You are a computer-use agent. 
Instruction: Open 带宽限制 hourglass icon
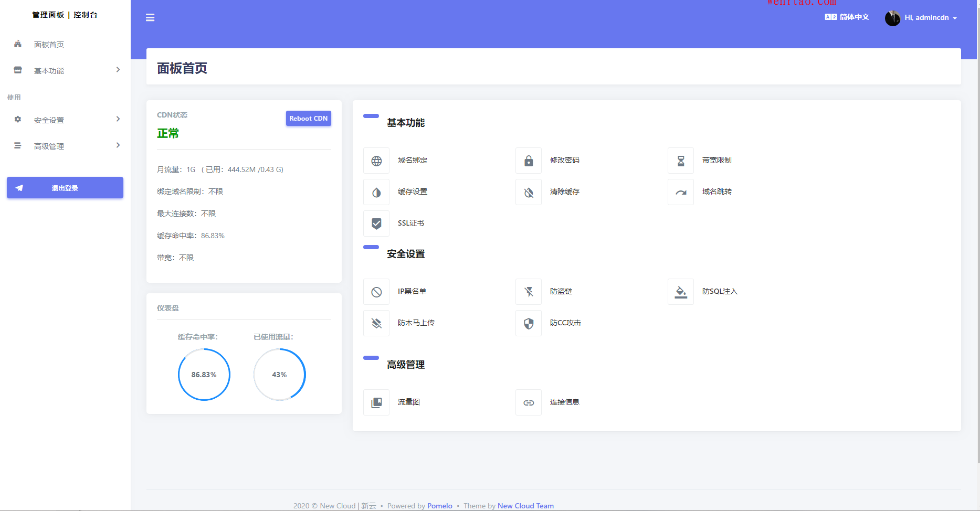[x=681, y=161]
